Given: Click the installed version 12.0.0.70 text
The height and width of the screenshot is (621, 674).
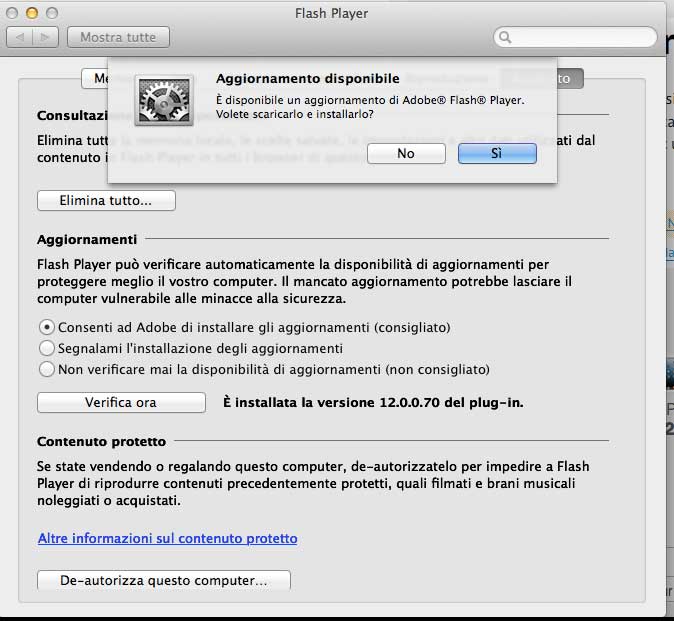Looking at the screenshot, I should pyautogui.click(x=373, y=403).
